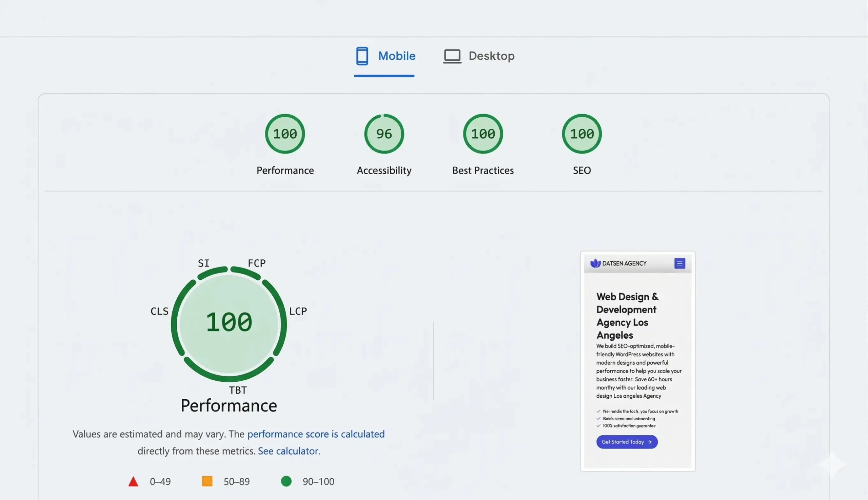
Task: Click the FCP metric label
Action: [257, 263]
